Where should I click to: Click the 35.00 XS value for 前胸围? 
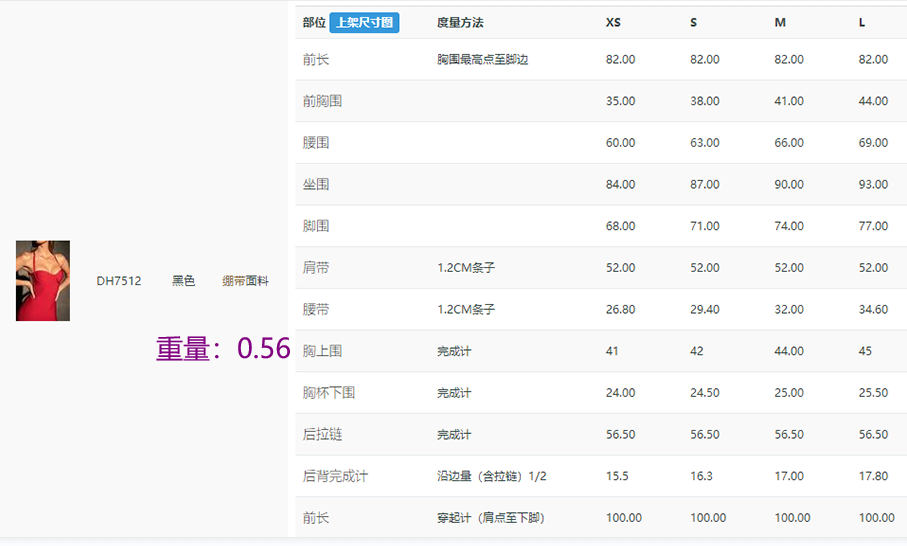621,101
